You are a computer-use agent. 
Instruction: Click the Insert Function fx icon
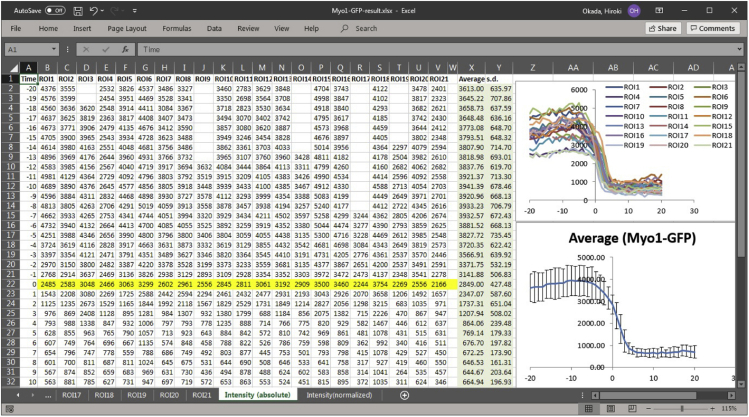pos(124,48)
